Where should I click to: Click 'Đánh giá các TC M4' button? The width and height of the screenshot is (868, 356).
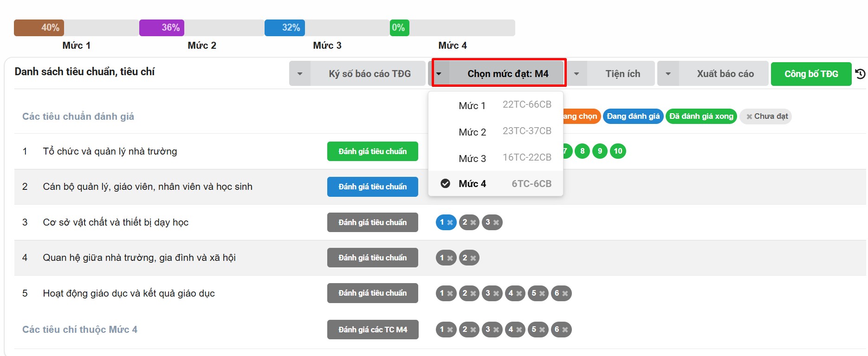pyautogui.click(x=372, y=330)
